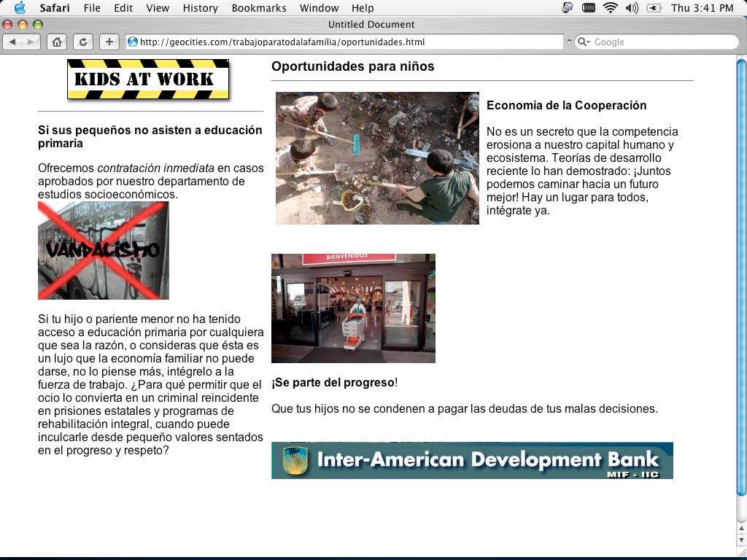Click the italic text "contratación inmediata"
Screen dimensions: 747x560
pyautogui.click(x=156, y=168)
